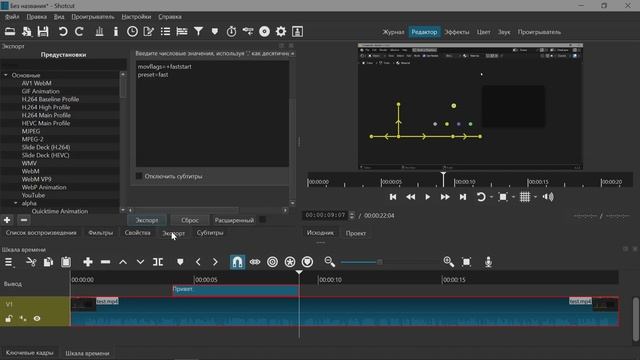Add preset with plus button

click(7, 220)
